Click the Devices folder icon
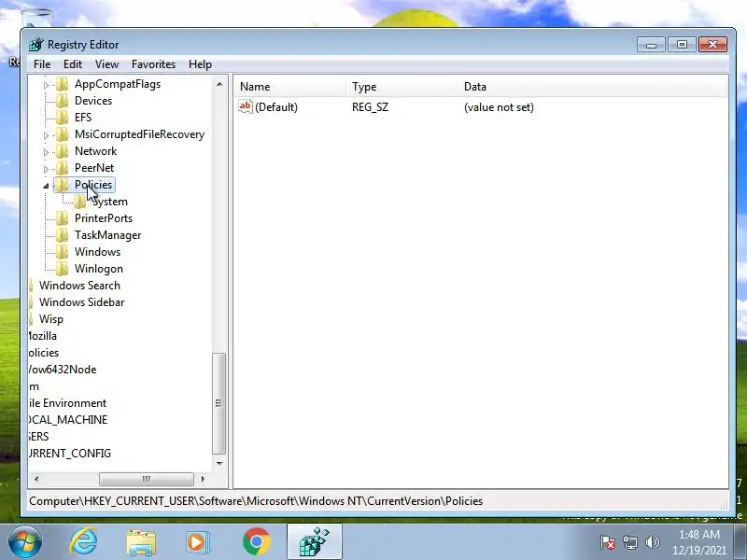Viewport: 747px width, 560px height. pyautogui.click(x=62, y=101)
